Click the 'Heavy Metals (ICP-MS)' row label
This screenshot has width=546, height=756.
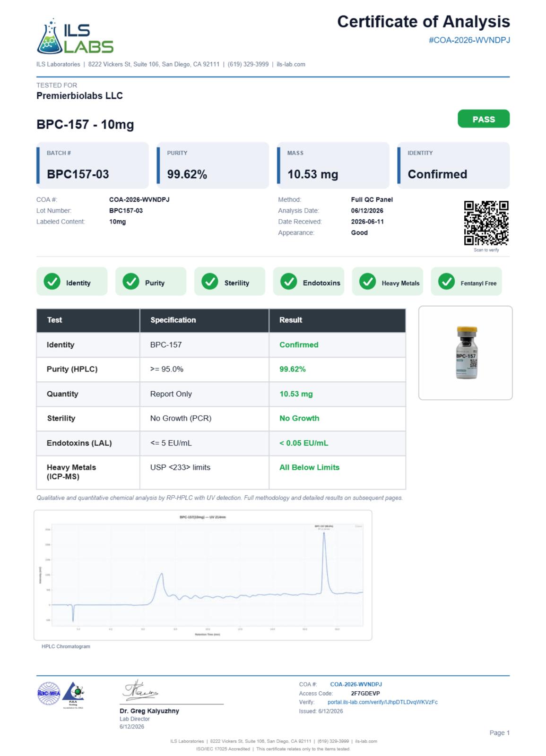coord(71,472)
